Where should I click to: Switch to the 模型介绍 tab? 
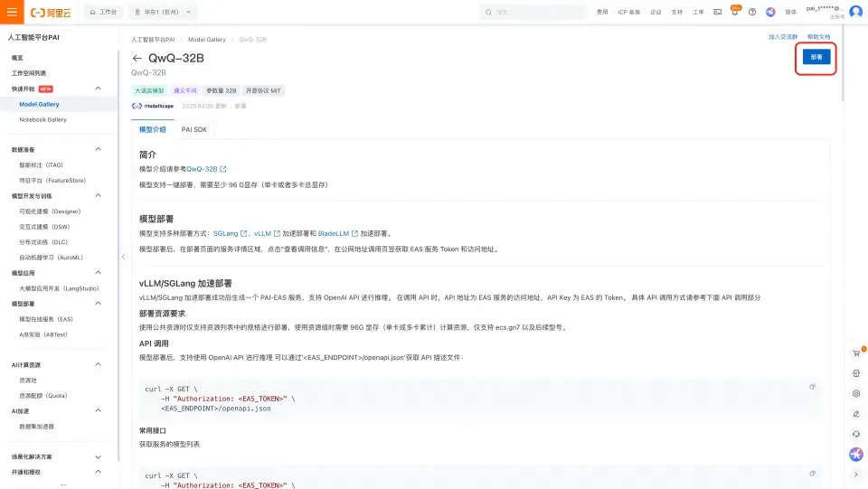tap(152, 129)
